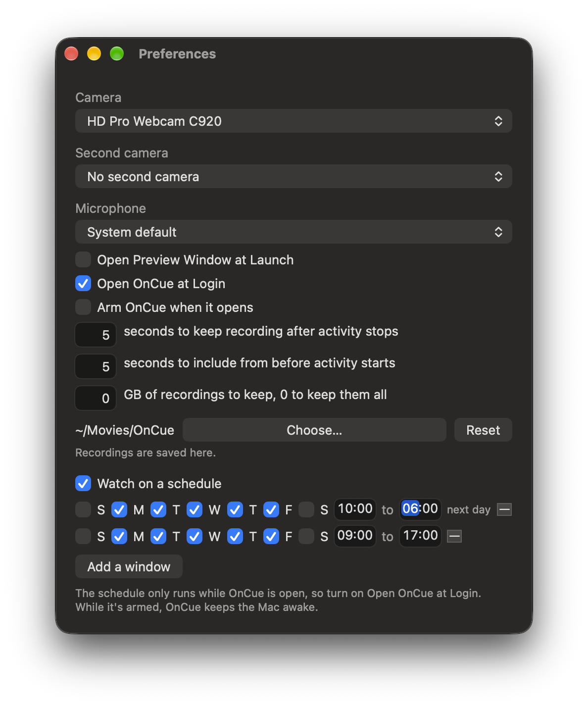
Task: Uncheck Tuesday in the 10:00 schedule row
Action: coord(158,509)
